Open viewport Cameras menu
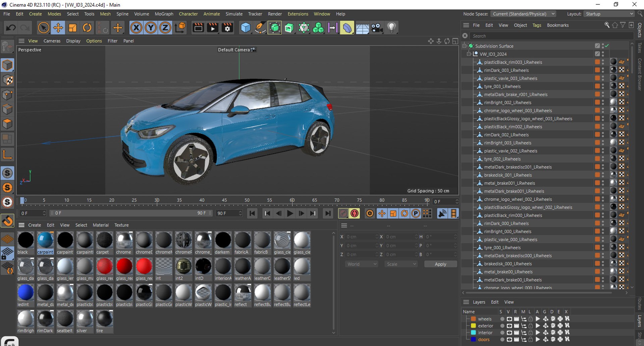Image resolution: width=644 pixels, height=346 pixels. click(52, 41)
